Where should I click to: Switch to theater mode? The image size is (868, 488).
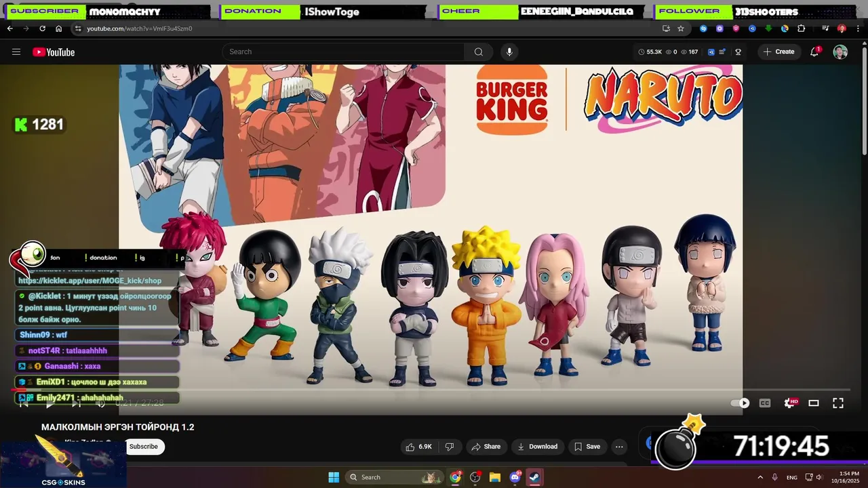click(x=814, y=403)
